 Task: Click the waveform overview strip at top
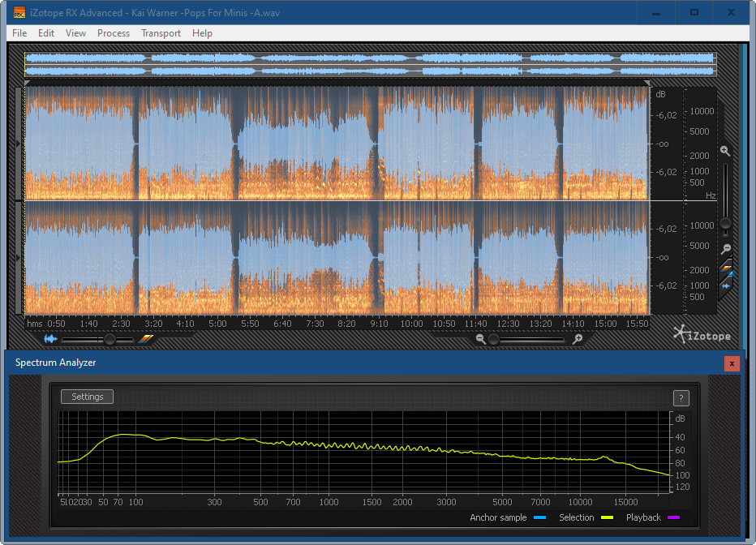point(370,65)
